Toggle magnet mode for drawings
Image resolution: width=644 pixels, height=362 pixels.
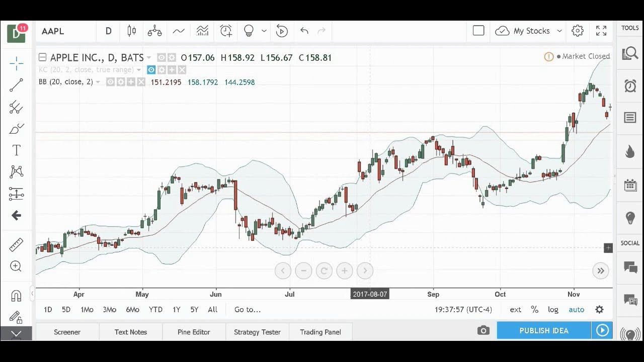click(16, 296)
